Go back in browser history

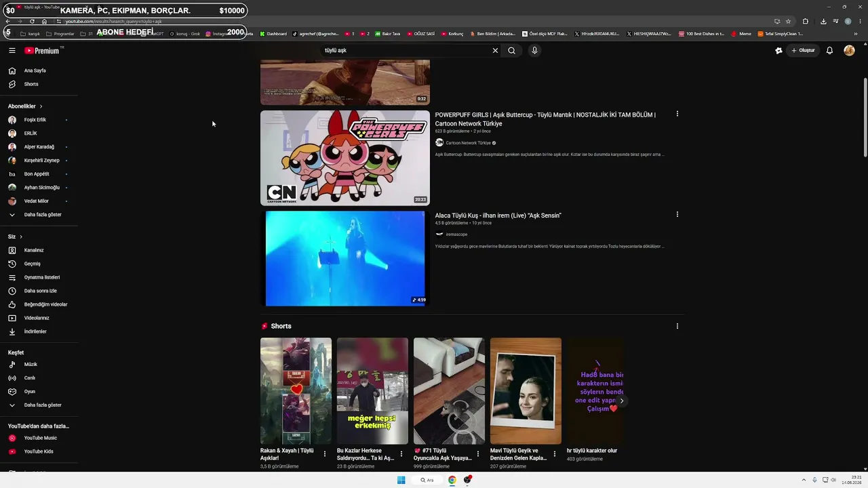(7, 22)
